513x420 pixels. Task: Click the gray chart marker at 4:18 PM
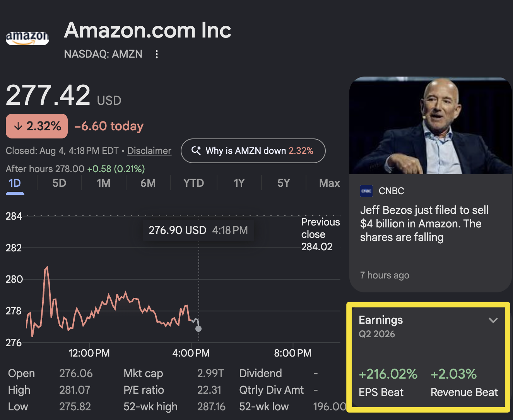tap(198, 329)
